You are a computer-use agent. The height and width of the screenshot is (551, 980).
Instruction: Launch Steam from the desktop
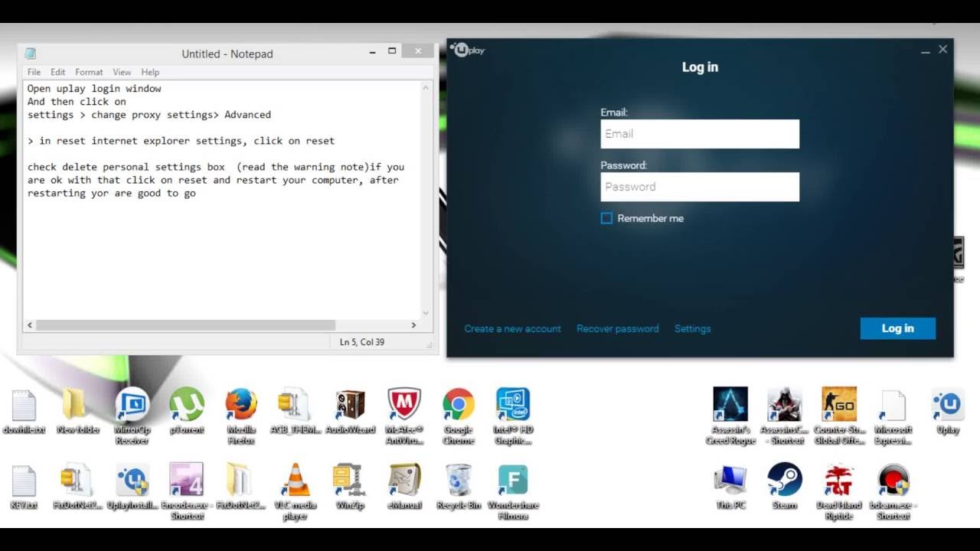(x=785, y=487)
